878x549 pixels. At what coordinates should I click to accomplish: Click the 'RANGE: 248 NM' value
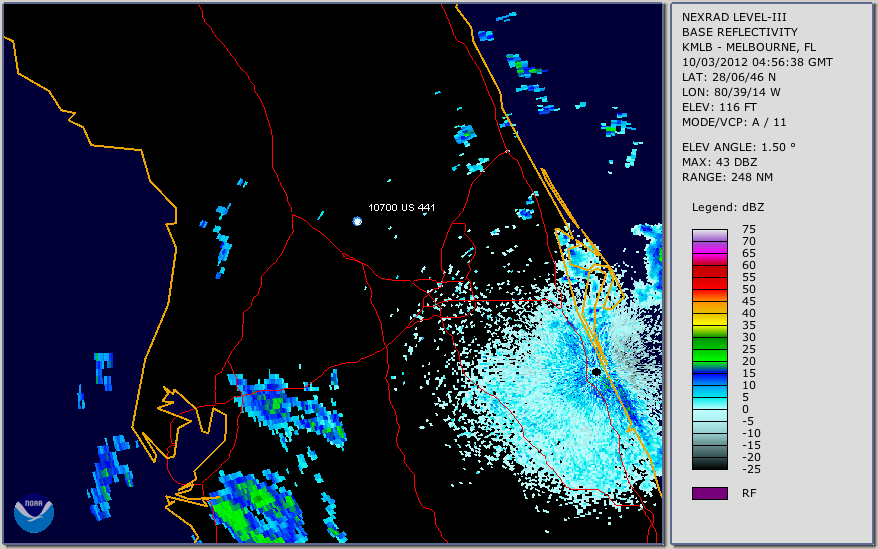pos(727,178)
